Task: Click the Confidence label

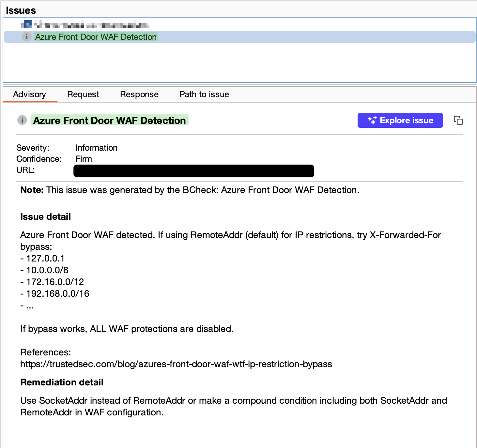Action: pos(39,159)
